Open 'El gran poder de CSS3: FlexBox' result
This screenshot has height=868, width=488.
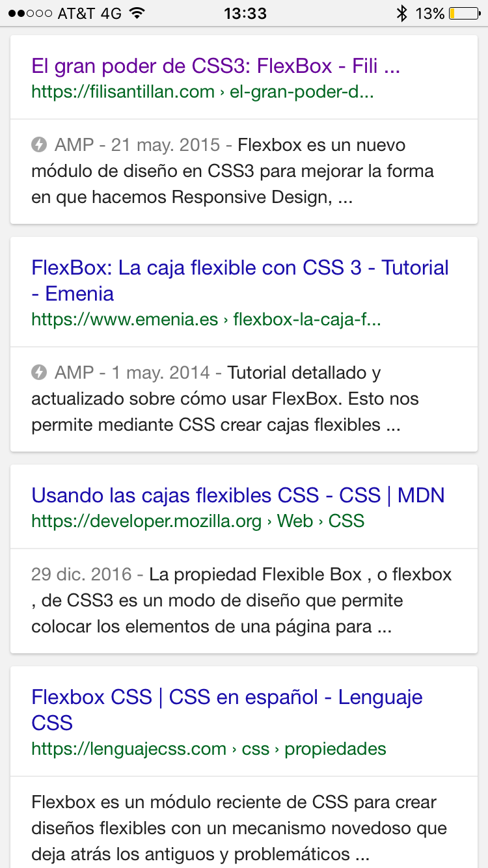(215, 66)
